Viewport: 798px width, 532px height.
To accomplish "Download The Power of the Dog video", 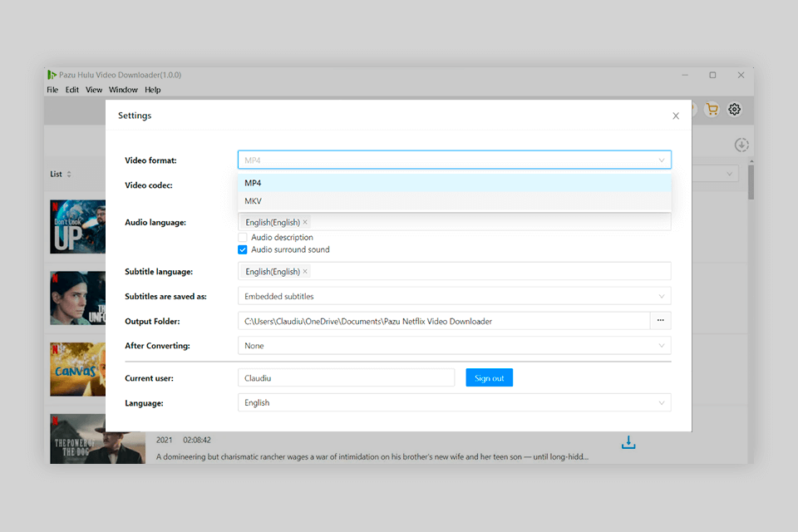I will click(x=628, y=442).
